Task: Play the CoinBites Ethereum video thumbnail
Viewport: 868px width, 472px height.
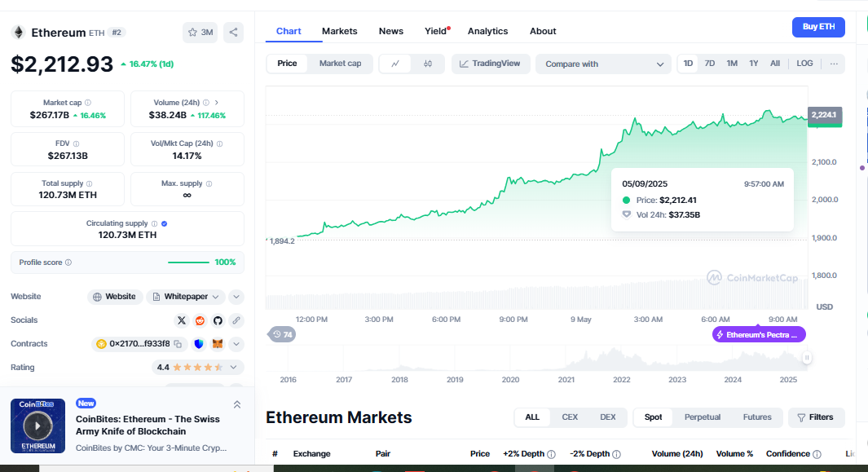Action: [x=37, y=426]
